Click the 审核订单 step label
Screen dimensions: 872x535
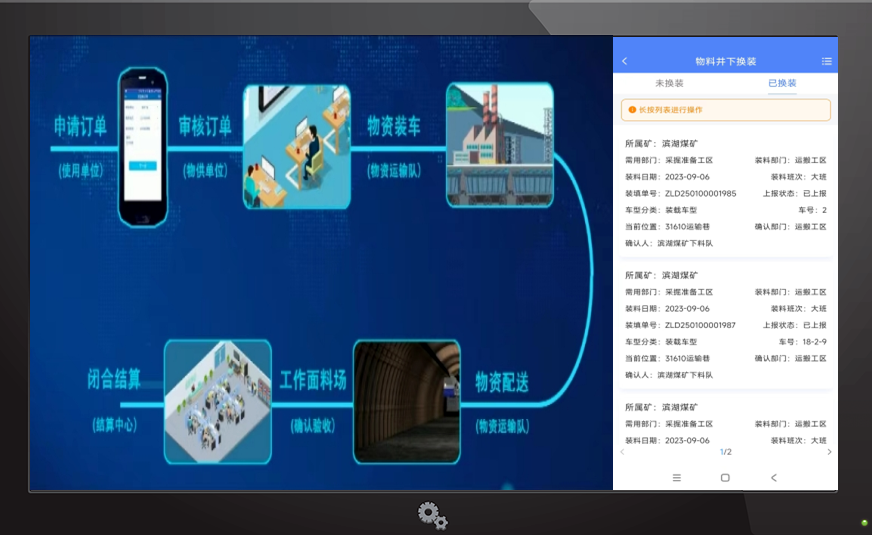[205, 126]
